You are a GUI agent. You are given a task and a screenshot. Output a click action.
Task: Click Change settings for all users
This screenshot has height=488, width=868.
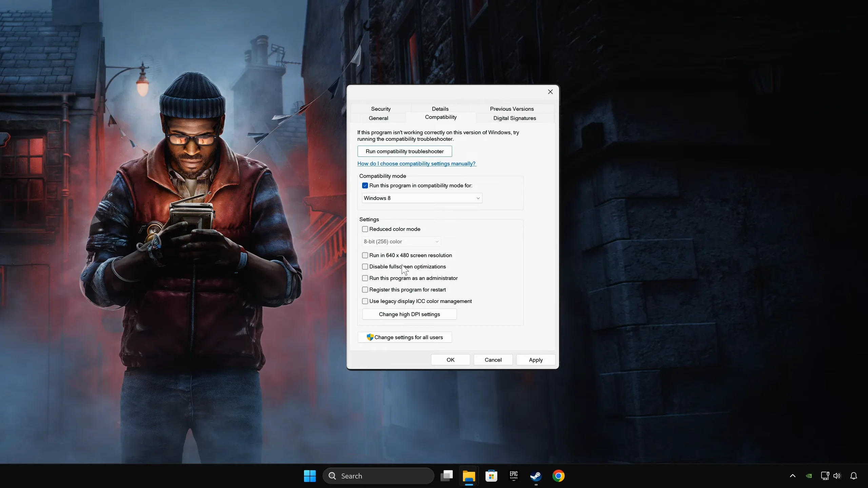tap(405, 337)
